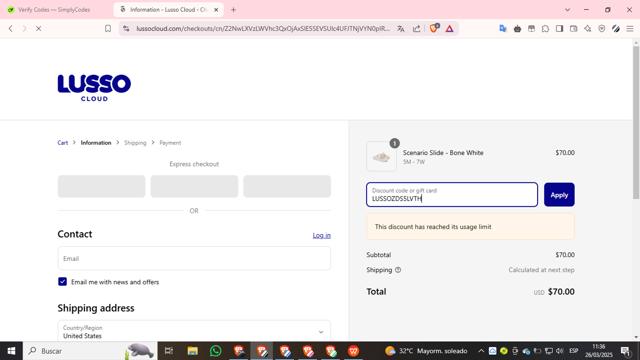640x360 pixels.
Task: Open the volume control in system tray
Action: (560, 351)
